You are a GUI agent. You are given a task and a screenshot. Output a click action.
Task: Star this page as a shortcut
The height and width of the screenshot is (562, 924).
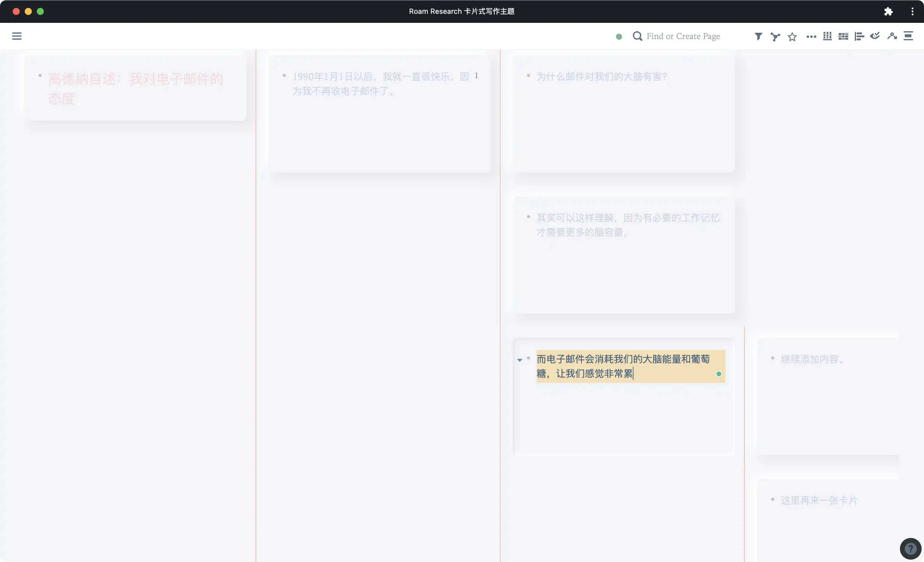pyautogui.click(x=792, y=37)
